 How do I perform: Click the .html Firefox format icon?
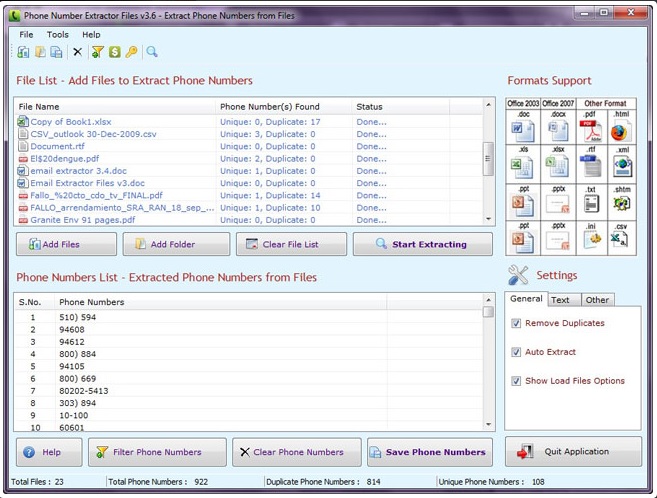coord(621,129)
